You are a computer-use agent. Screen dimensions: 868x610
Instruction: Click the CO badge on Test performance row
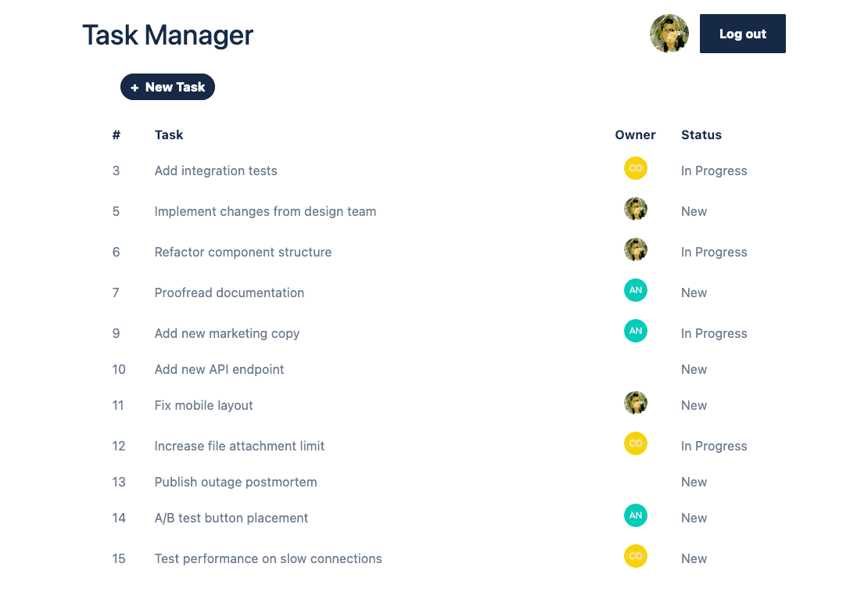(635, 556)
